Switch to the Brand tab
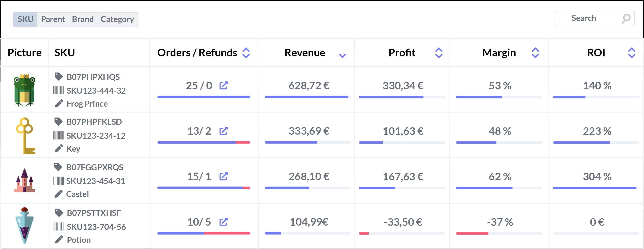Screen dimensions: 644x249 coord(83,20)
